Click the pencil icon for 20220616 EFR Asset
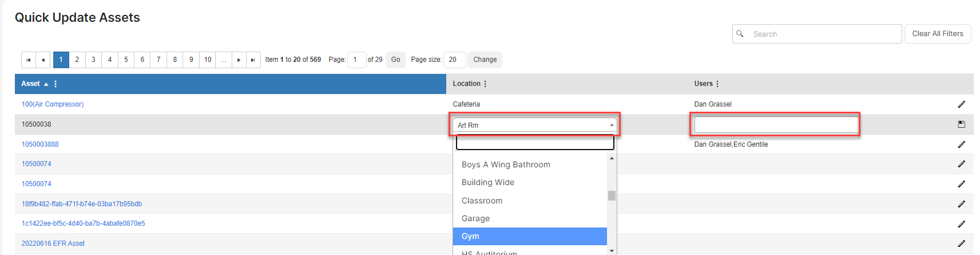Screen dimensions: 980x255 point(961,244)
